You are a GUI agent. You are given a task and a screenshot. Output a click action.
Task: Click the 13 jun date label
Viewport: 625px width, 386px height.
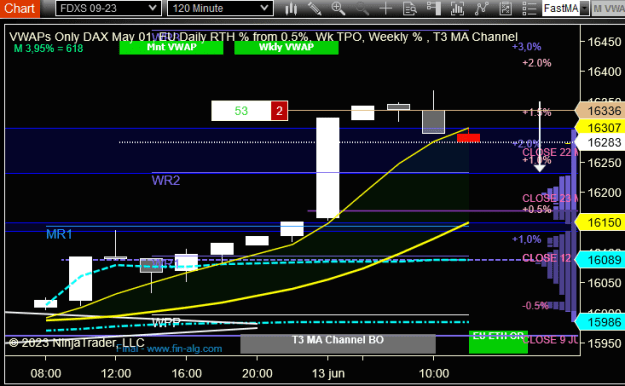pyautogui.click(x=328, y=374)
